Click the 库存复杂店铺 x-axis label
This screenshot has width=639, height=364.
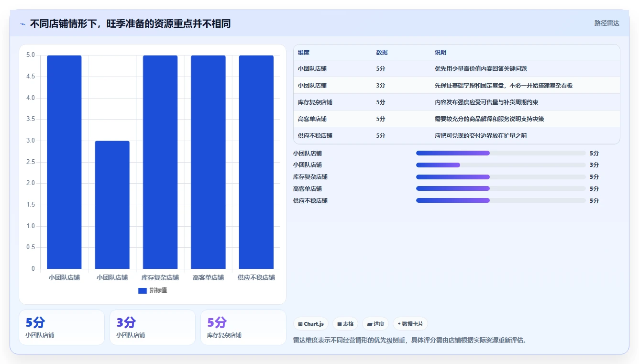(x=160, y=278)
